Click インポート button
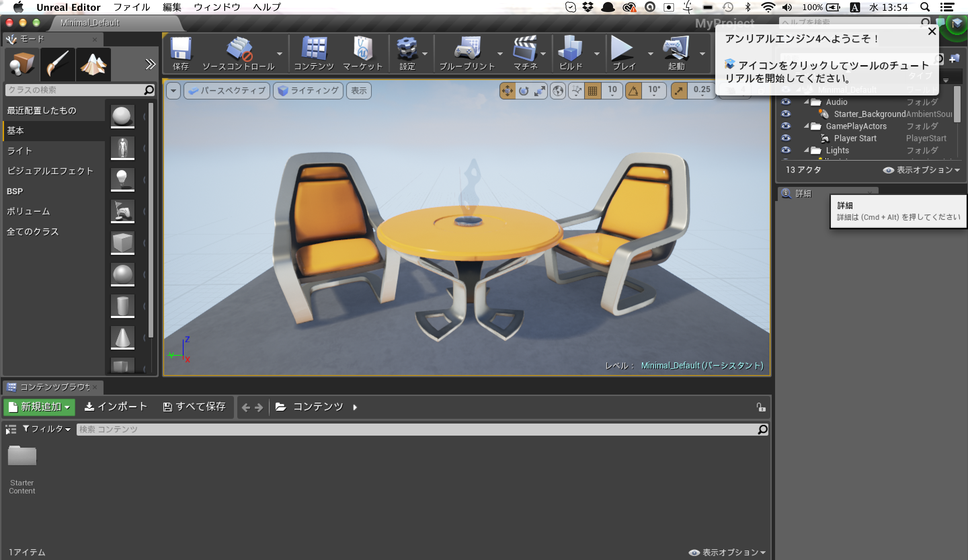 [116, 407]
